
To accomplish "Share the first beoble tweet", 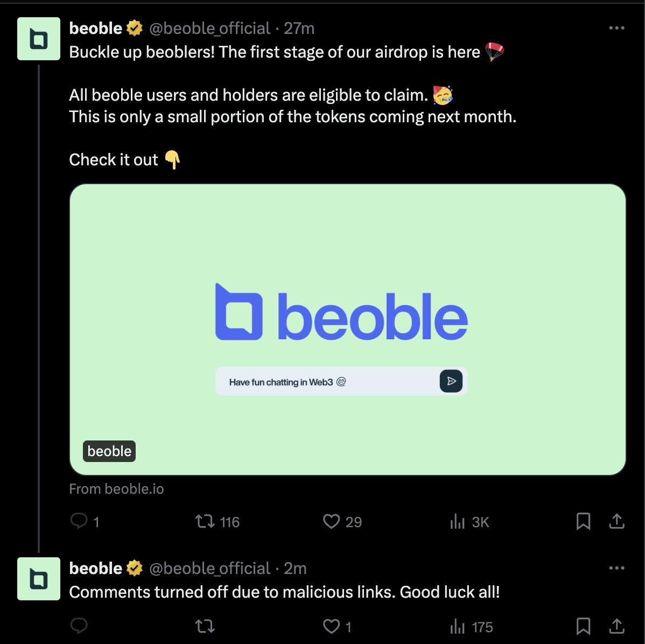I will pyautogui.click(x=616, y=521).
